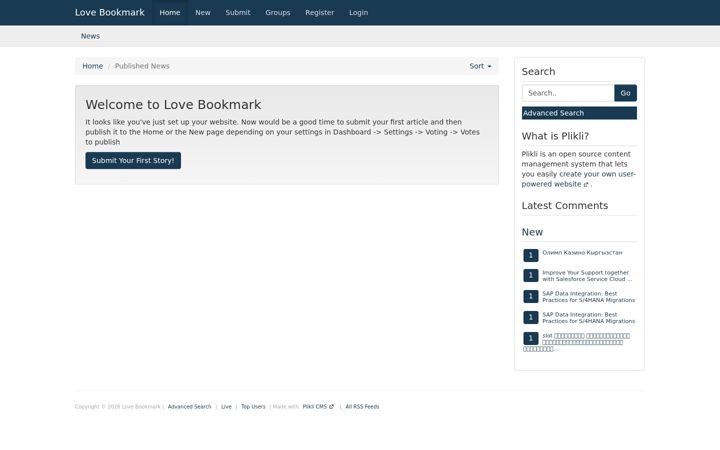Click vote count beside Олимп Казино story
Viewport: 720px width, 450px height.
(530, 255)
